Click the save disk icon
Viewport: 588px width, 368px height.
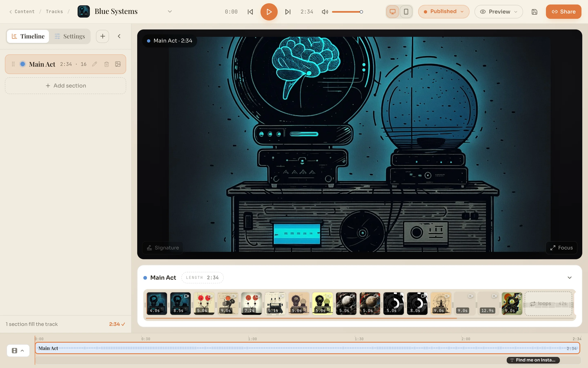(534, 12)
